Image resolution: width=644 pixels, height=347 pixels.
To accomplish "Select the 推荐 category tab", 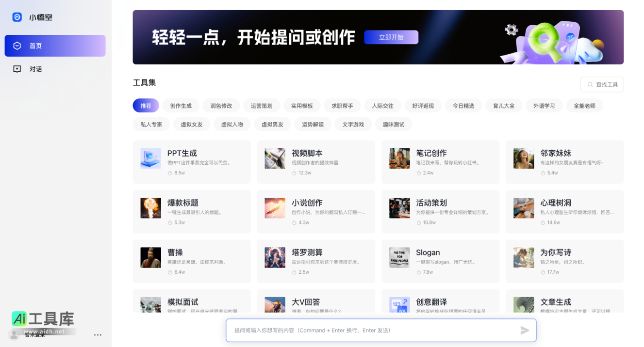I will [x=146, y=105].
